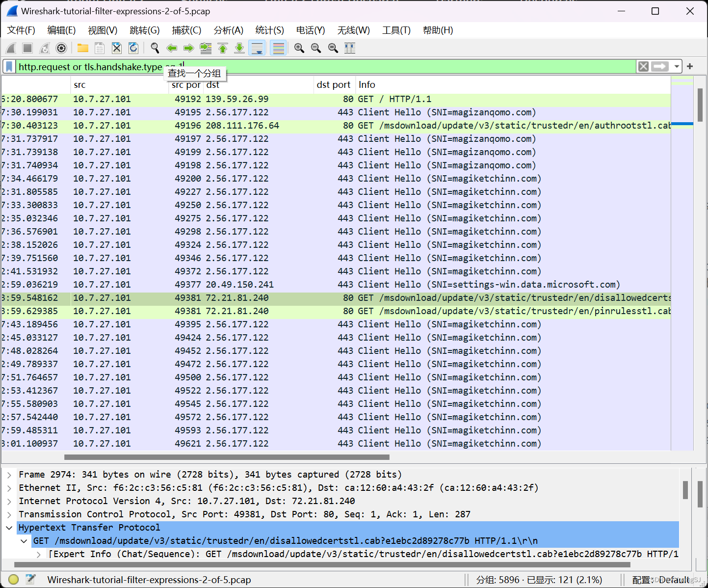Reload the capture file
This screenshot has width=708, height=588.
[x=133, y=48]
